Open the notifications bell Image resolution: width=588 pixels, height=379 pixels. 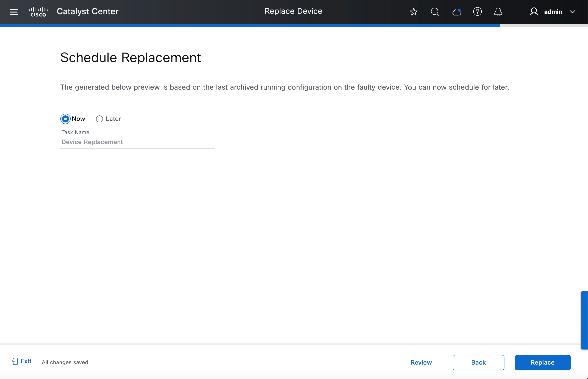click(x=498, y=12)
